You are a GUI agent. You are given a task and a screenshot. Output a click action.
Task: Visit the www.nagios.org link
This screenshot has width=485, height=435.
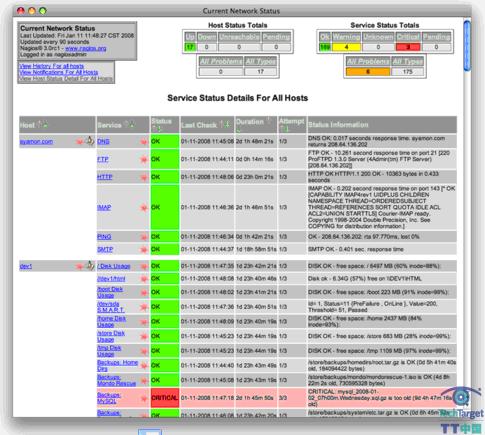(86, 48)
